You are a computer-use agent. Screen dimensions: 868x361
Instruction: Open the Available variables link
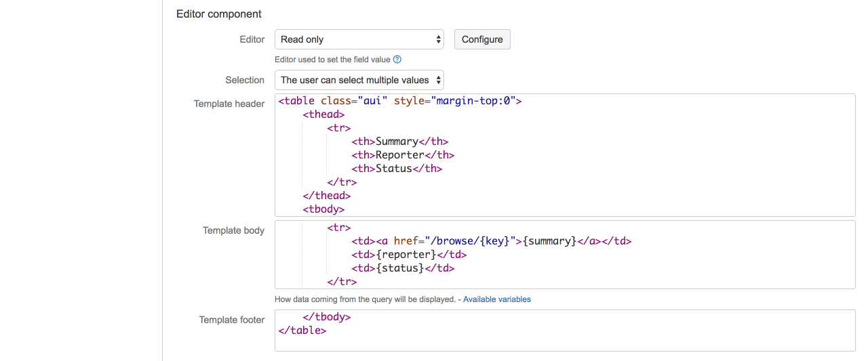[497, 299]
